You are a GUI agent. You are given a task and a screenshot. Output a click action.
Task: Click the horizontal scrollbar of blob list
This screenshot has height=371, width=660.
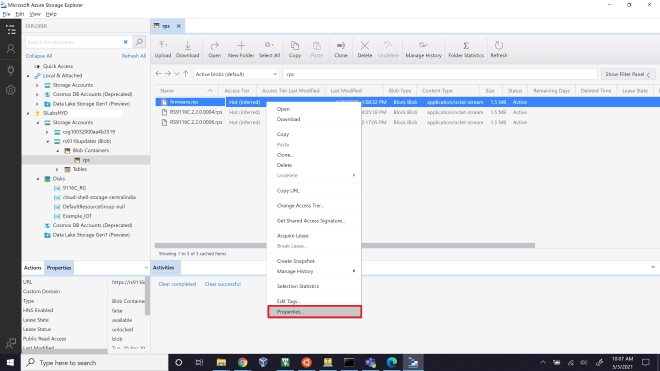click(x=344, y=245)
